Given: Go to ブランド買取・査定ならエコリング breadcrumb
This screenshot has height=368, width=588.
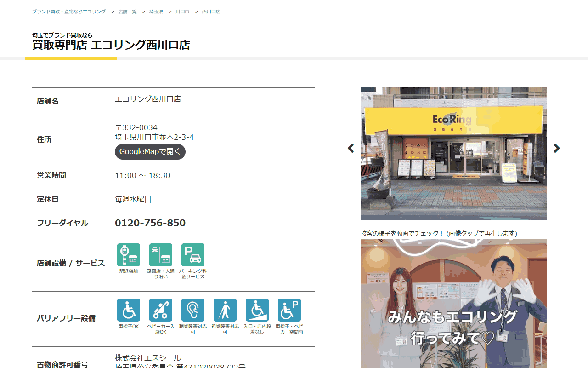Looking at the screenshot, I should coord(69,11).
